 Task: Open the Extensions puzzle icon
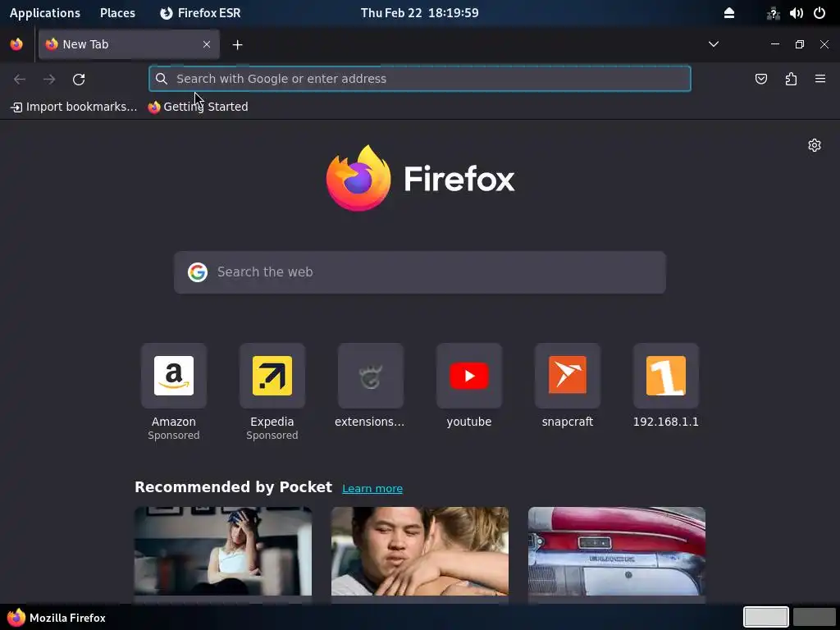click(791, 80)
